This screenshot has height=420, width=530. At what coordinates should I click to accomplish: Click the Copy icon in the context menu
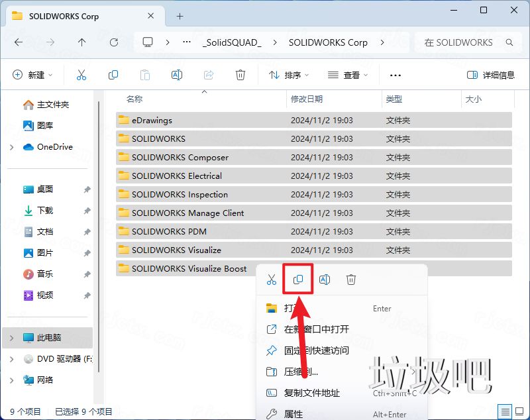(x=297, y=279)
